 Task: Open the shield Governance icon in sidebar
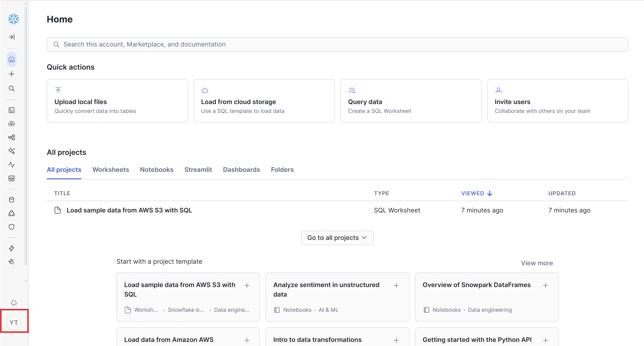point(12,227)
